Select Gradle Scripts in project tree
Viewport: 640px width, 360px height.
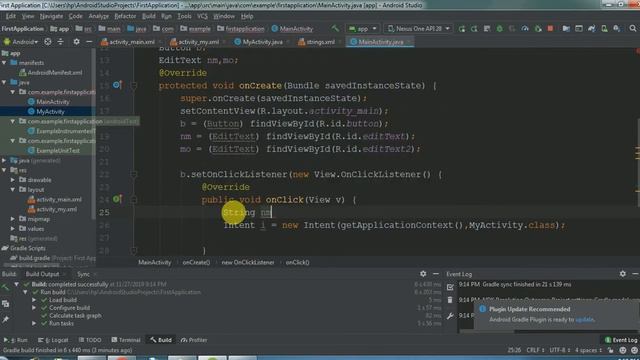pyautogui.click(x=24, y=248)
